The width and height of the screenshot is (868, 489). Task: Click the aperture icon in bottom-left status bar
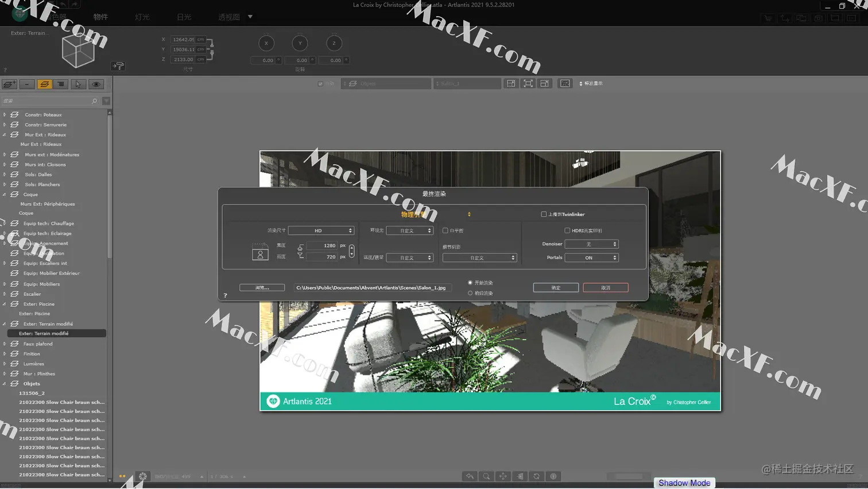point(143,476)
